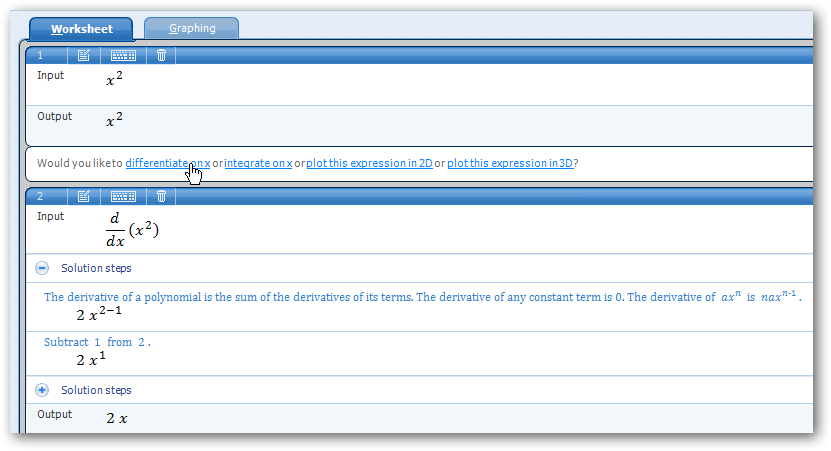Open 'plot this expression in 3D' link
831x451 pixels.
(x=510, y=163)
